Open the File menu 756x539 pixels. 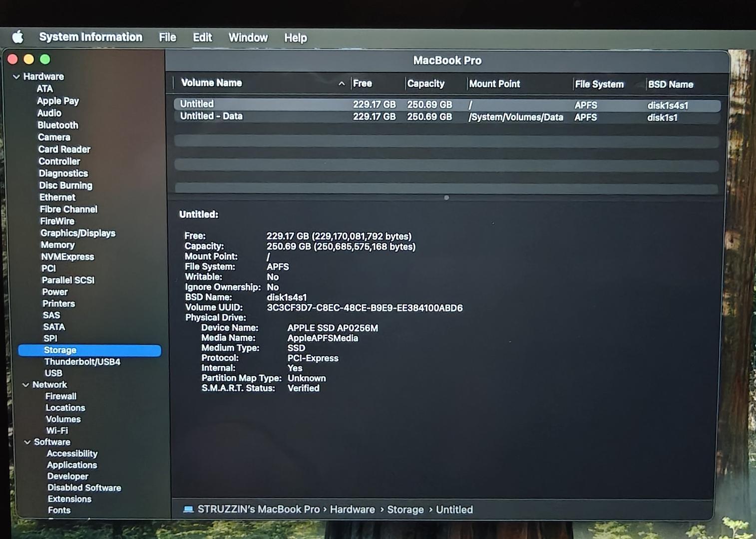pos(167,37)
